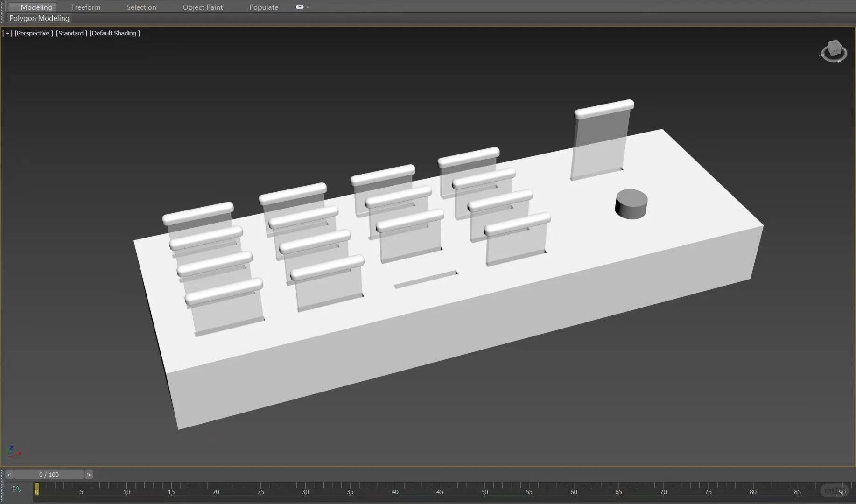Open the ribbon display options dropdown
856x504 pixels.
click(x=302, y=7)
